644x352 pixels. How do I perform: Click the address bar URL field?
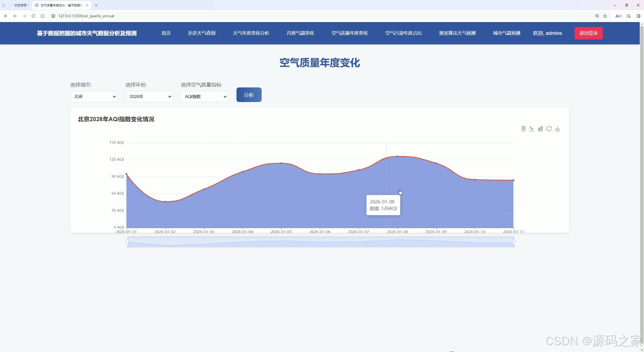click(x=196, y=16)
